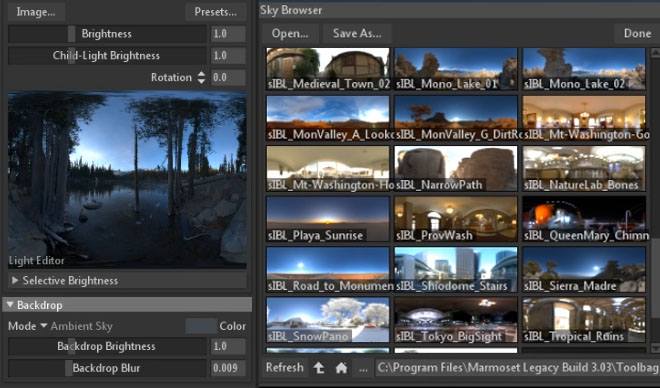Image resolution: width=660 pixels, height=388 pixels.
Task: Select the sIBL_NatureLab_Bones sky
Action: point(584,169)
